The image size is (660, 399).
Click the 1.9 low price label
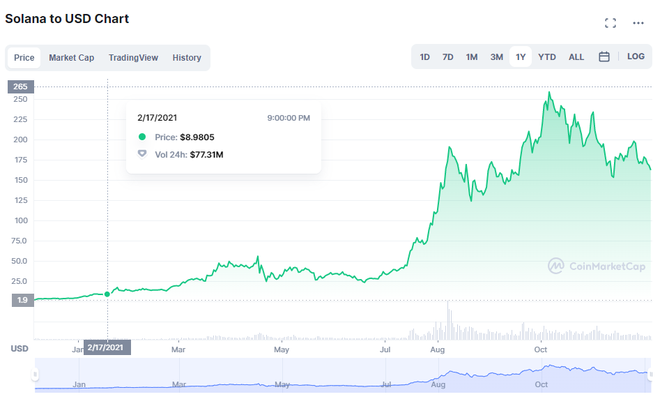tap(22, 300)
